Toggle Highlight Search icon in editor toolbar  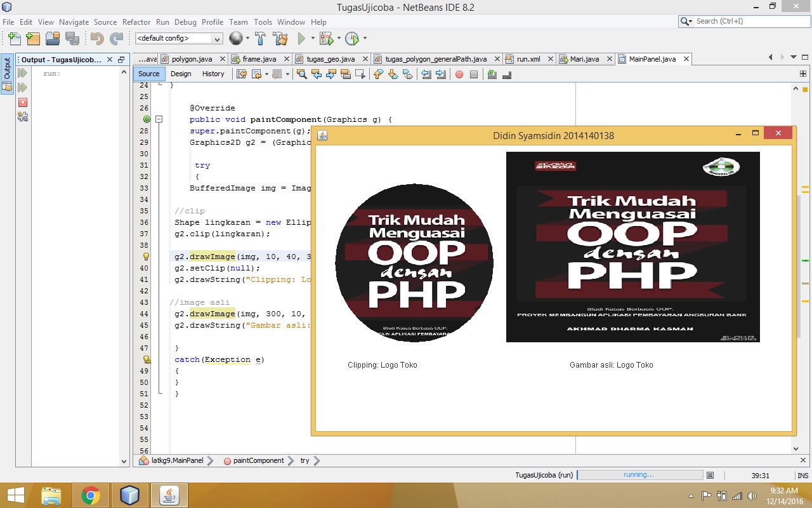(x=346, y=74)
